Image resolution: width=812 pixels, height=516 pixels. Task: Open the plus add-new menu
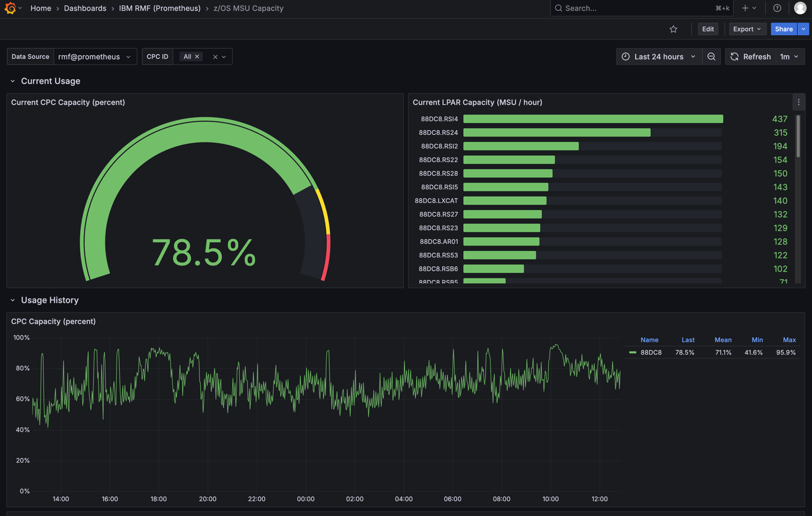[x=749, y=8]
